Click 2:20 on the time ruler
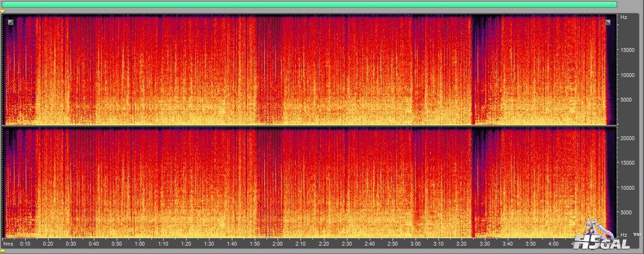Screen dimensions: 644x254 (323, 243)
